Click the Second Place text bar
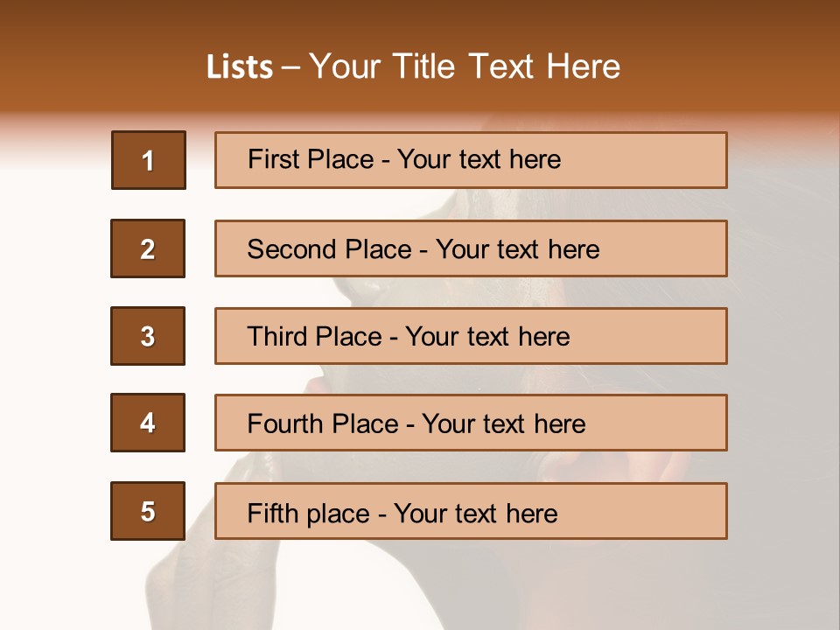This screenshot has width=840, height=630. point(471,248)
